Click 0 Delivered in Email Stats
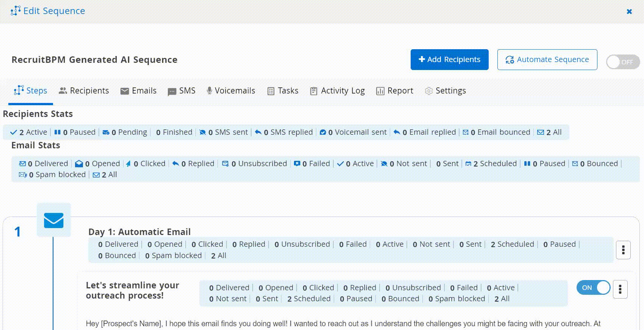The height and width of the screenshot is (330, 644). (x=44, y=164)
